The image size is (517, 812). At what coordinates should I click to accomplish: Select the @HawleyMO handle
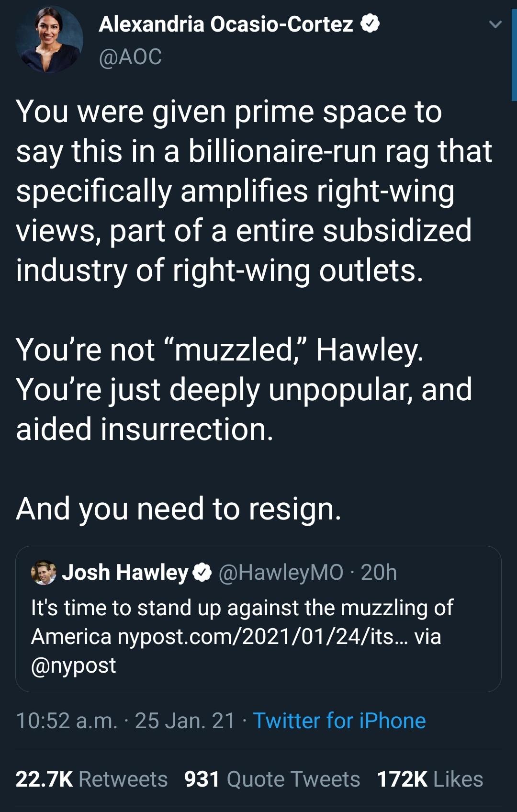point(281,573)
